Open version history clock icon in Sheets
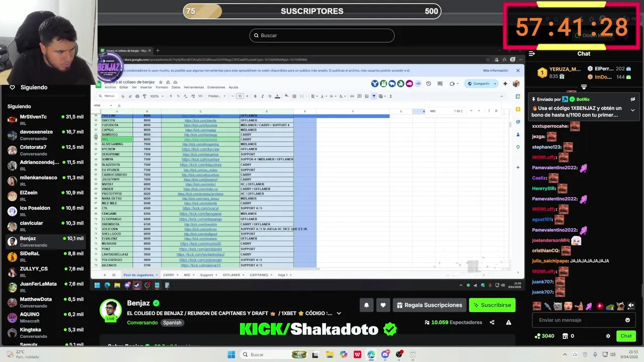This screenshot has width=644, height=362. (x=429, y=84)
